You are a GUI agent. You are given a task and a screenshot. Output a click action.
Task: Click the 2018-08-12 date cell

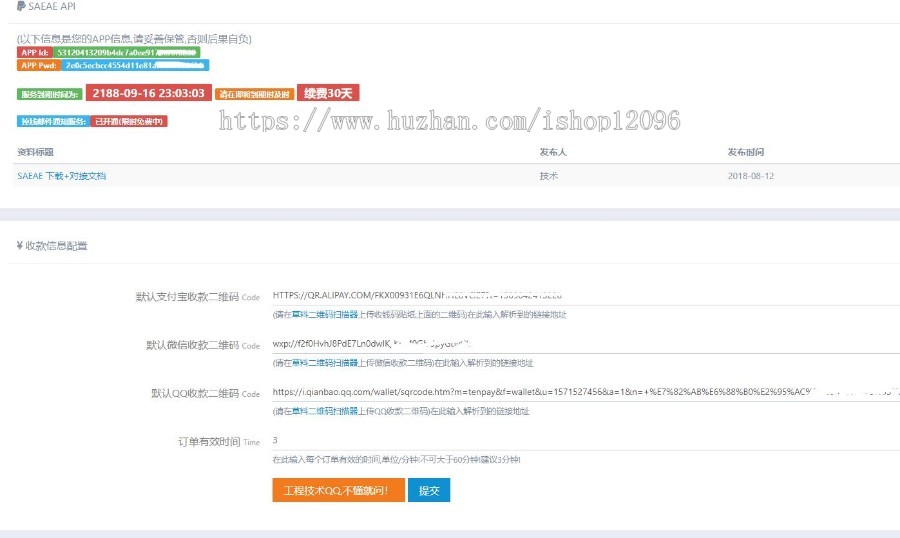(751, 176)
